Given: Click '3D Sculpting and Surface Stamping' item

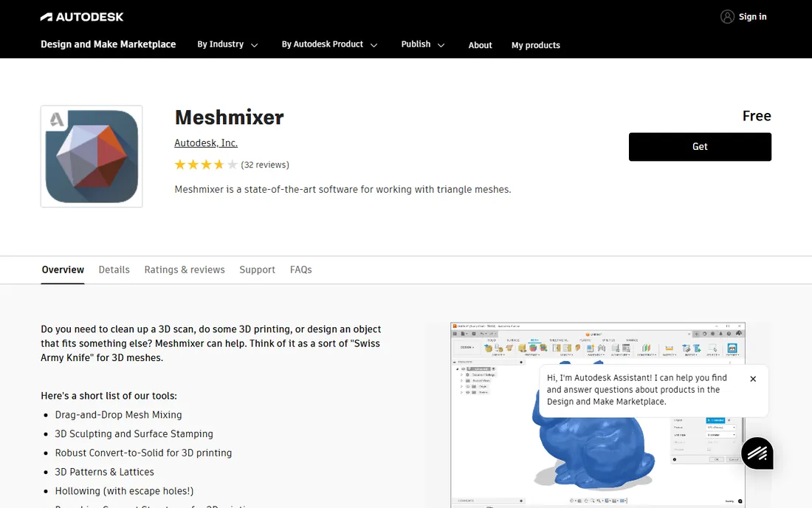Looking at the screenshot, I should (x=134, y=434).
